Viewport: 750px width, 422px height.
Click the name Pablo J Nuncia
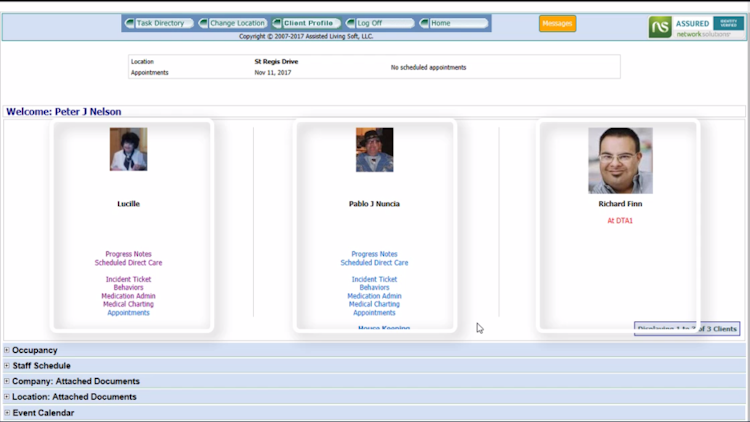pyautogui.click(x=374, y=204)
